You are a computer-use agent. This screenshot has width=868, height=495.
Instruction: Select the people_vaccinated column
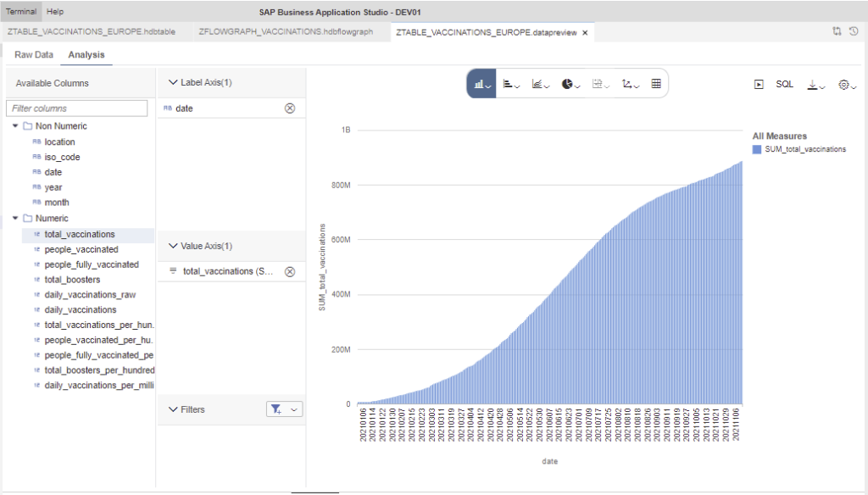[81, 250]
